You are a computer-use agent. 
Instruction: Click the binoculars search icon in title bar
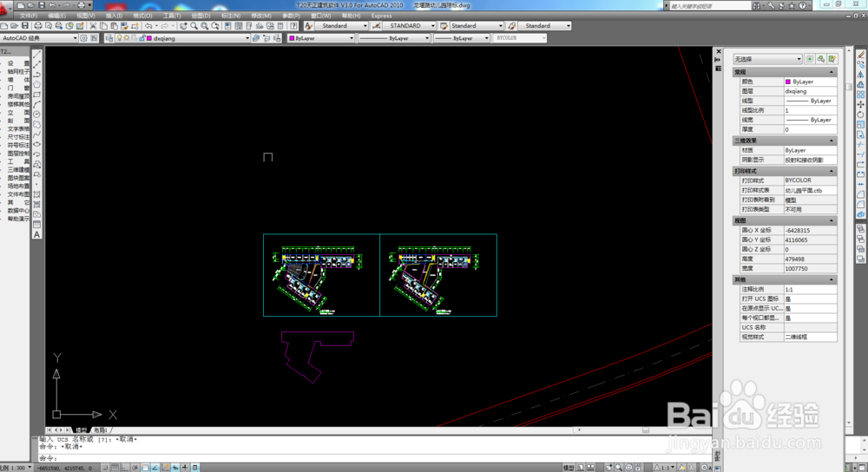click(756, 5)
